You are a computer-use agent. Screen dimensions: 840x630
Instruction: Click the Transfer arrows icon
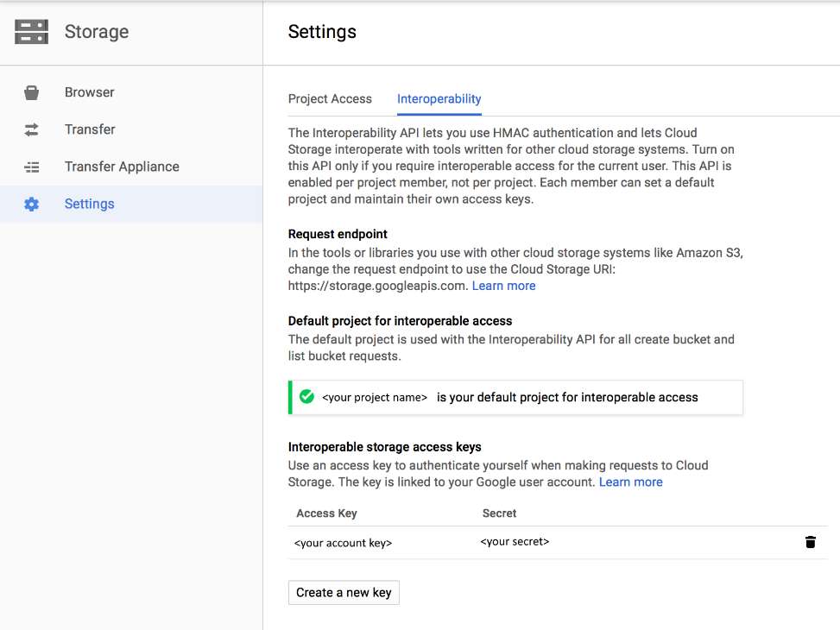[x=32, y=129]
